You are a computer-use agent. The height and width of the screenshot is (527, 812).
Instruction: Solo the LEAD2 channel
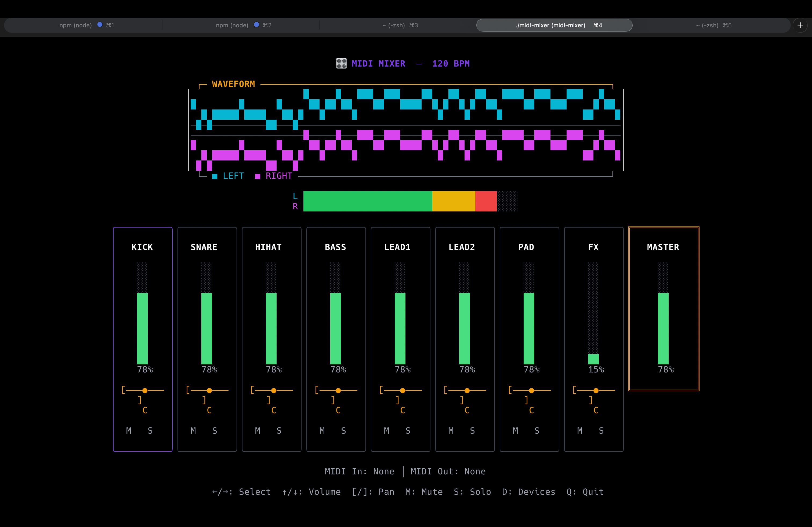(x=472, y=430)
